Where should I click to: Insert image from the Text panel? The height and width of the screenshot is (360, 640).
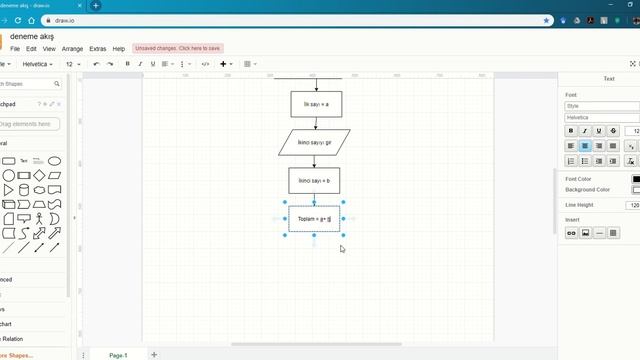click(585, 233)
